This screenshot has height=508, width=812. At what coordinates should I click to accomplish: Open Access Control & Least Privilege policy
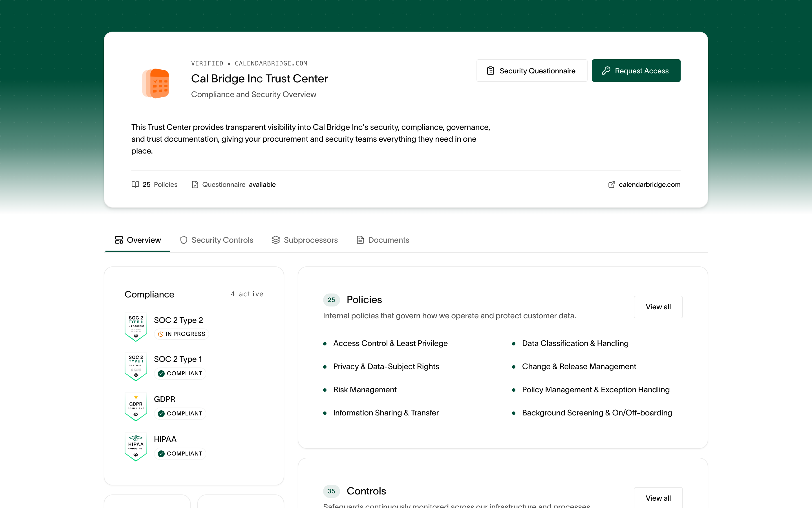tap(390, 343)
